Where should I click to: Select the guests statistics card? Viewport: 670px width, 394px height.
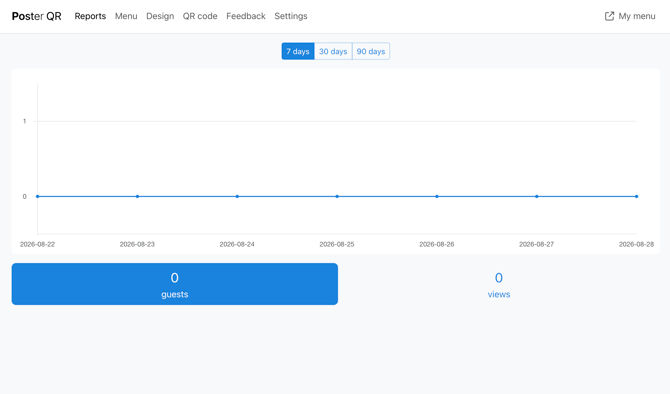(175, 284)
